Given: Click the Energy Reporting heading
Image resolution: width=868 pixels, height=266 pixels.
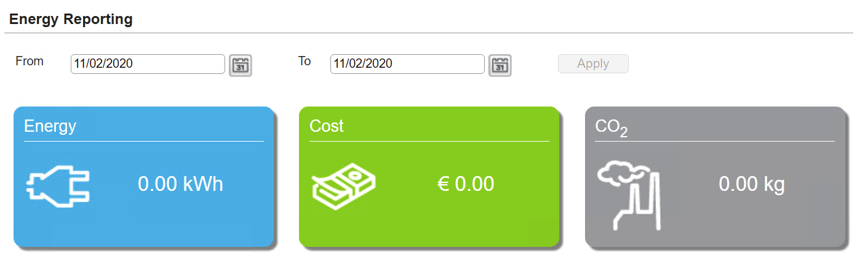Looking at the screenshot, I should [71, 19].
